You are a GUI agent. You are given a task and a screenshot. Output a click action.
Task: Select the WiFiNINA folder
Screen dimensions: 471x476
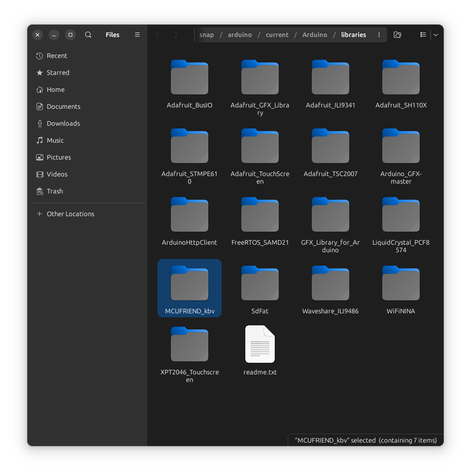401,290
